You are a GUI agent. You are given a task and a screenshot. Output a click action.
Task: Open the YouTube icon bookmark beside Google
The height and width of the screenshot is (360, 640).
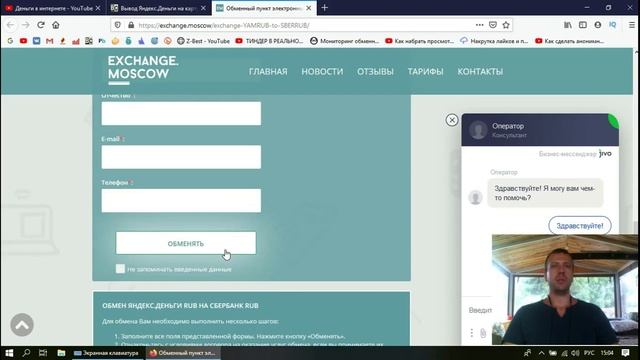click(x=23, y=41)
